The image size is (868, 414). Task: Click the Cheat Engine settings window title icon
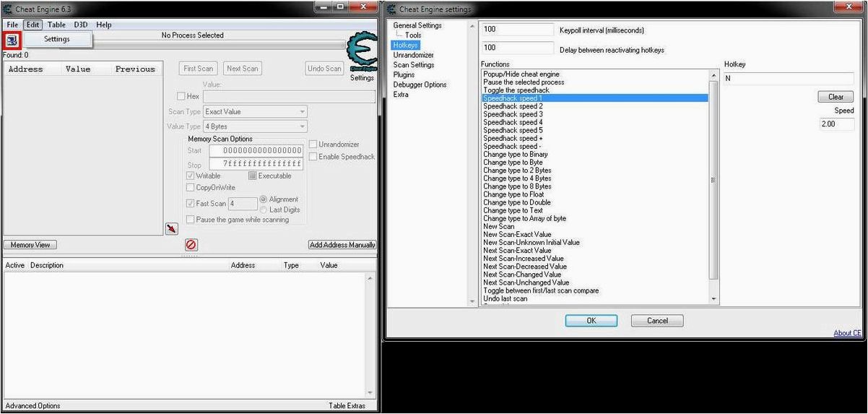tap(392, 9)
